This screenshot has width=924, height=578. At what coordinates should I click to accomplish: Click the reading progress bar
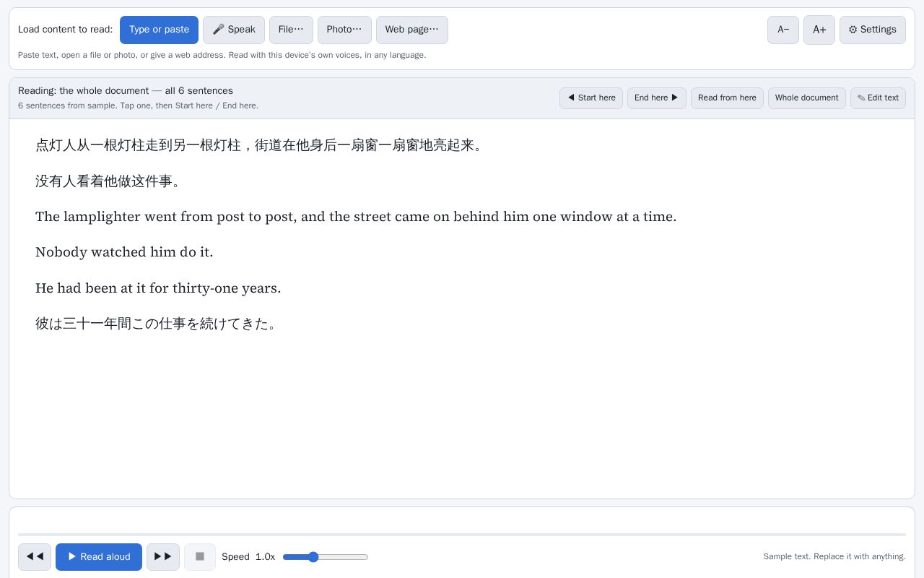[x=462, y=535]
